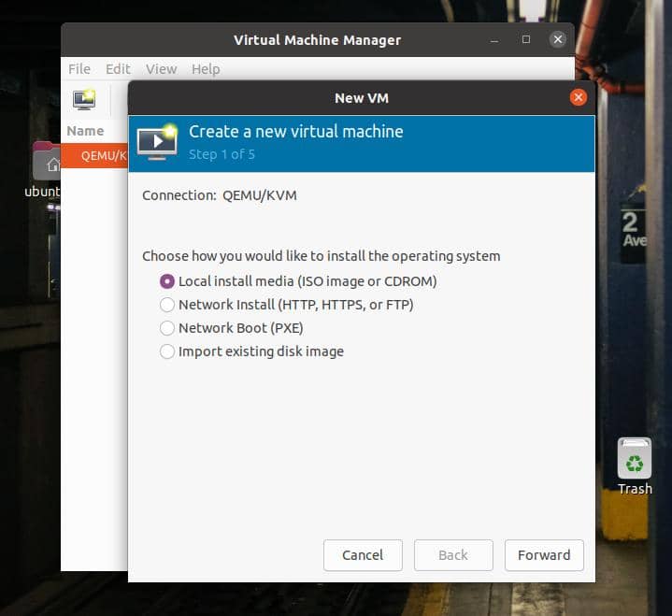
Task: Click the new virtual machine toolbar icon
Action: pos(84,100)
